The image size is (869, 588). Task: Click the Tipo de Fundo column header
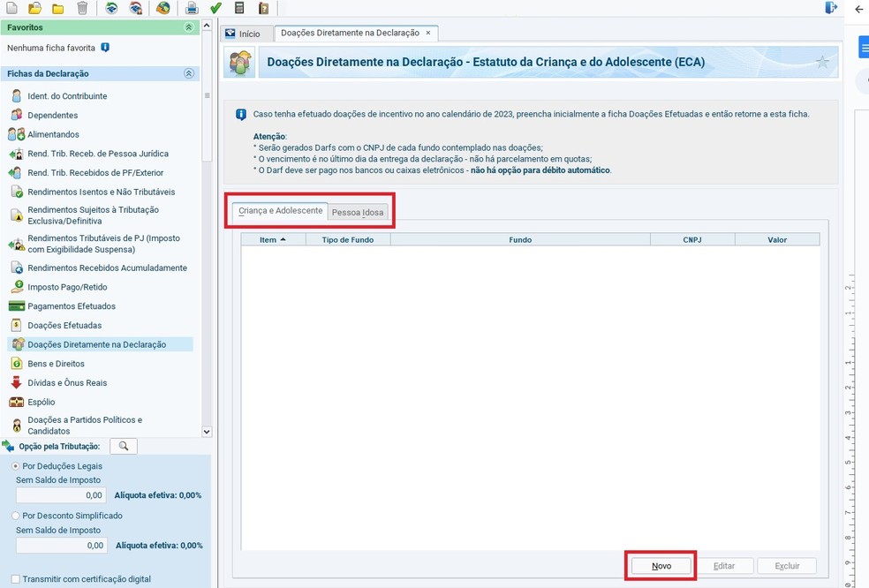(x=348, y=240)
